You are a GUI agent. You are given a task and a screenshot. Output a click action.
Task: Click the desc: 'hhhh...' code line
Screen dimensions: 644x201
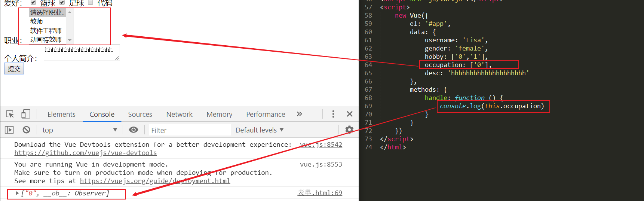point(477,73)
